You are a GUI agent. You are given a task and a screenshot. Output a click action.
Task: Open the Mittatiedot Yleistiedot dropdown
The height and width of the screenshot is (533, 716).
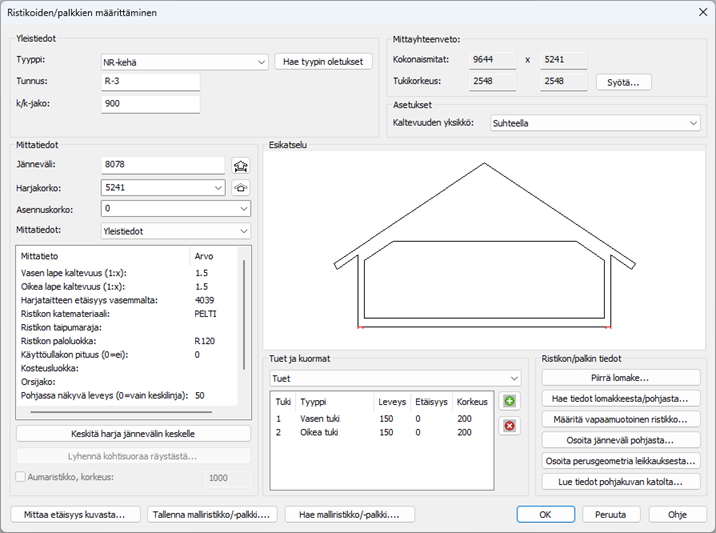pyautogui.click(x=176, y=230)
